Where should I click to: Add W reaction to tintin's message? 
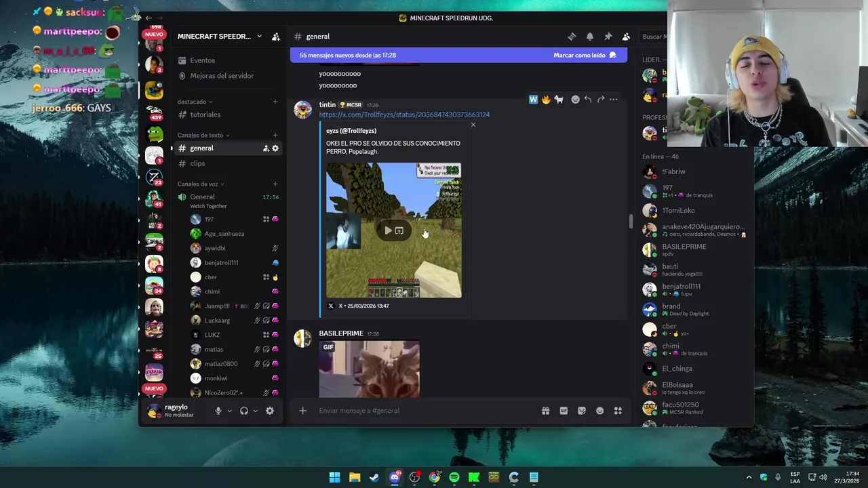point(533,100)
